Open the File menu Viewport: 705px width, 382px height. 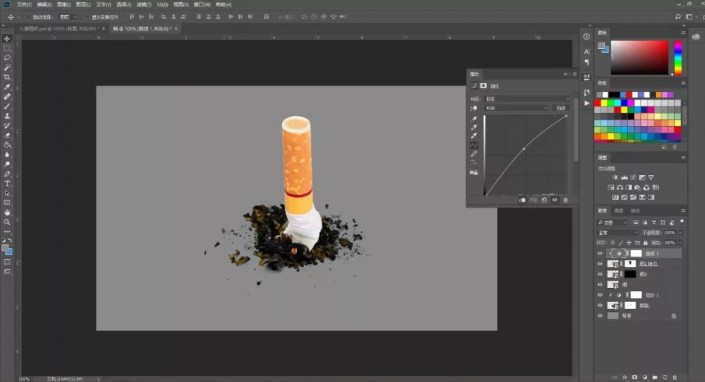(24, 4)
